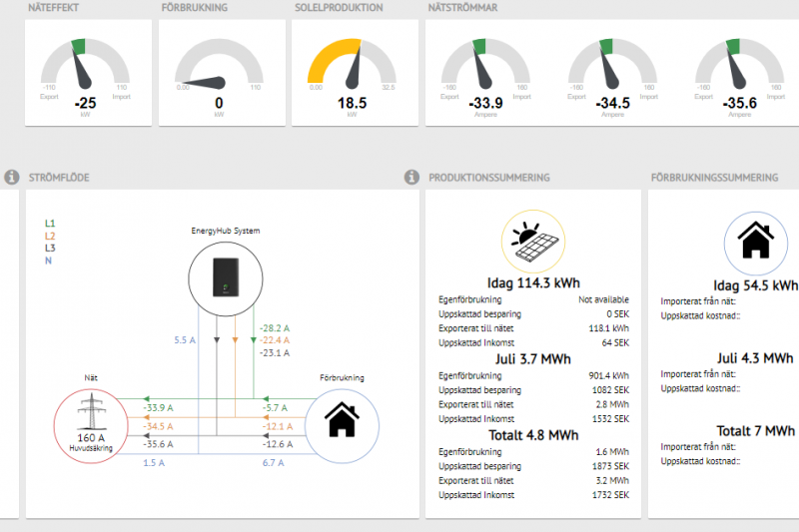
Task: Click the -23.1 A inverter current value
Action: click(275, 352)
